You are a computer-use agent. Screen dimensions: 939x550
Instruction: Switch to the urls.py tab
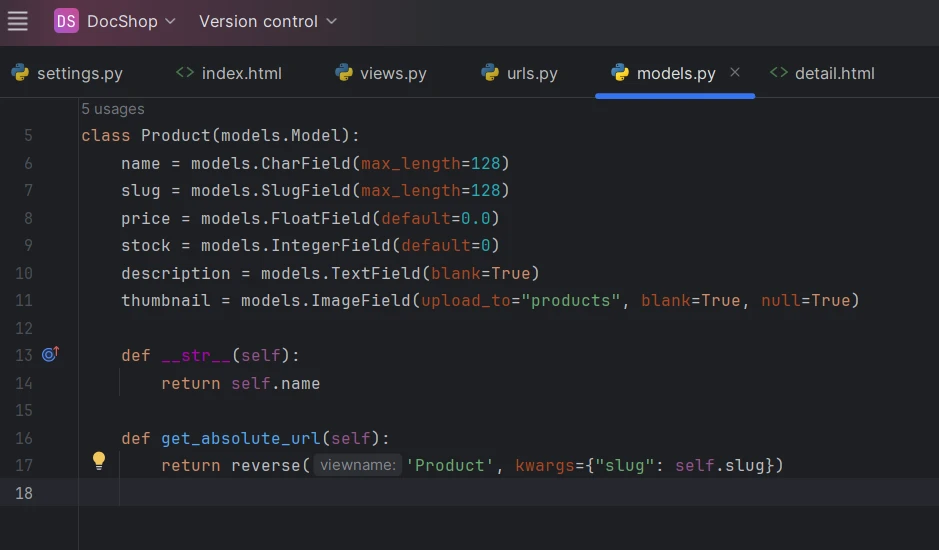[x=532, y=73]
